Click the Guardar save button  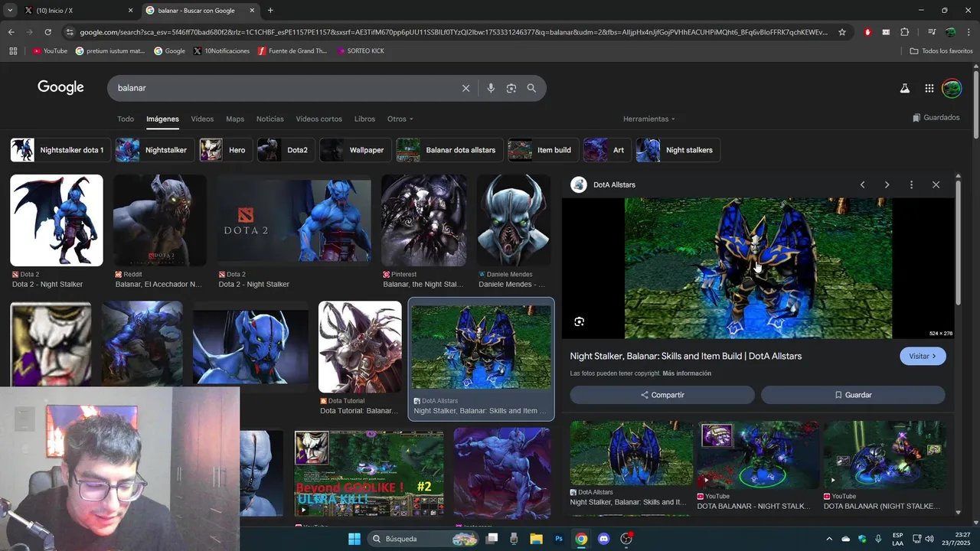(x=853, y=395)
